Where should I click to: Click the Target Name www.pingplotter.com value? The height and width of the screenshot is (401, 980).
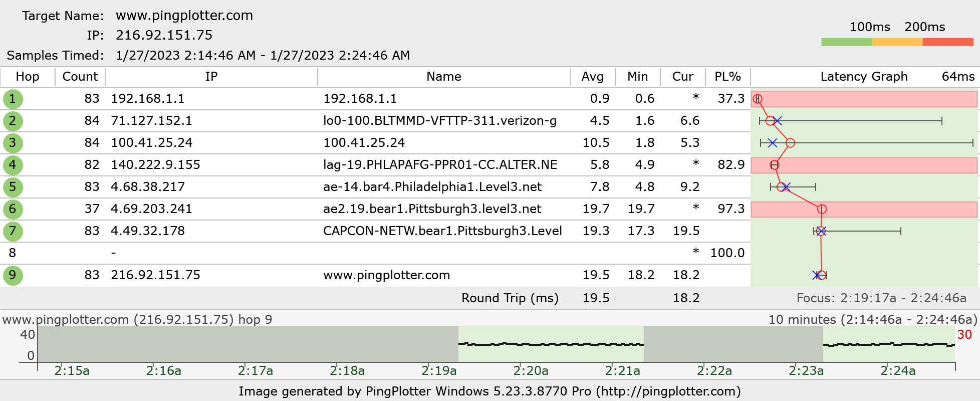pos(184,16)
